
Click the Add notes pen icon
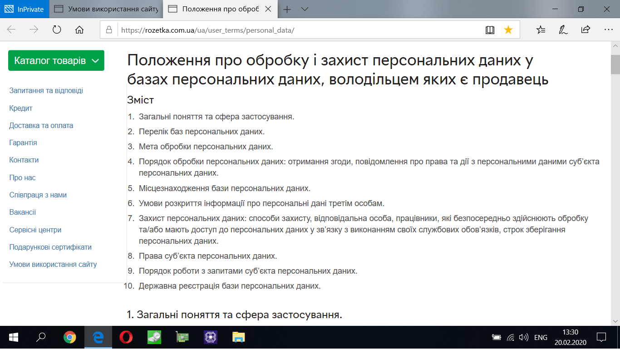point(563,30)
